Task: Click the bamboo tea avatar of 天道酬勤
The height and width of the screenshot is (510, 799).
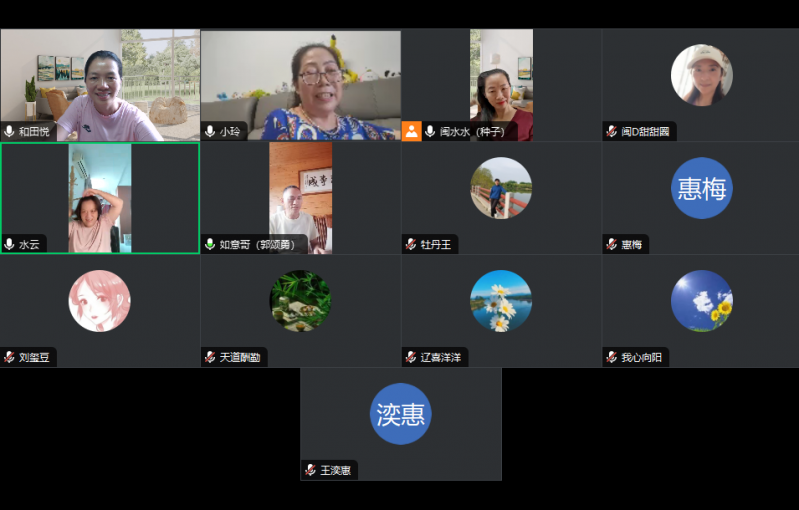Action: tap(300, 301)
